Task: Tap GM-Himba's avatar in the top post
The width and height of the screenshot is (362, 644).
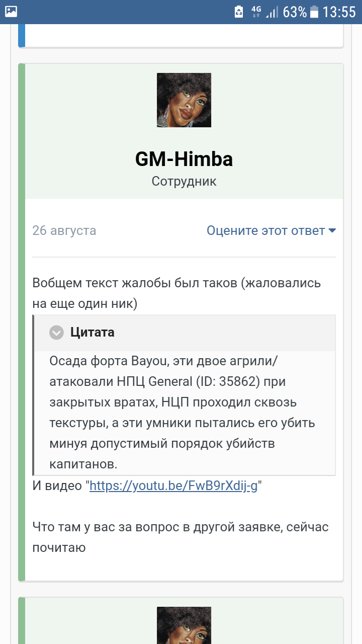Action: pyautogui.click(x=184, y=100)
